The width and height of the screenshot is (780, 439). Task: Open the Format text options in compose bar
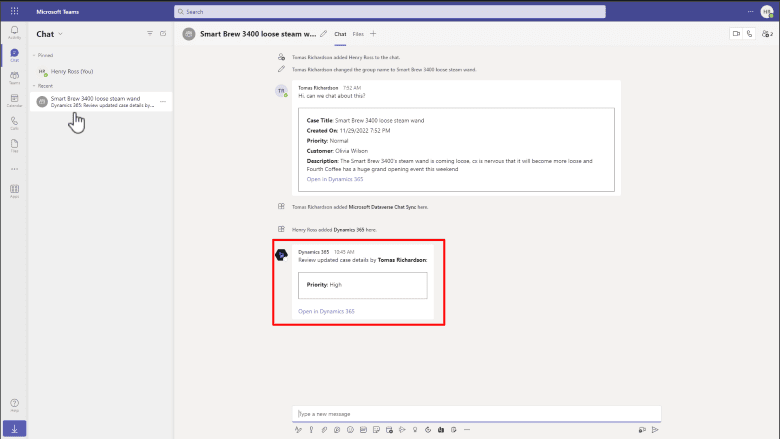pos(298,430)
